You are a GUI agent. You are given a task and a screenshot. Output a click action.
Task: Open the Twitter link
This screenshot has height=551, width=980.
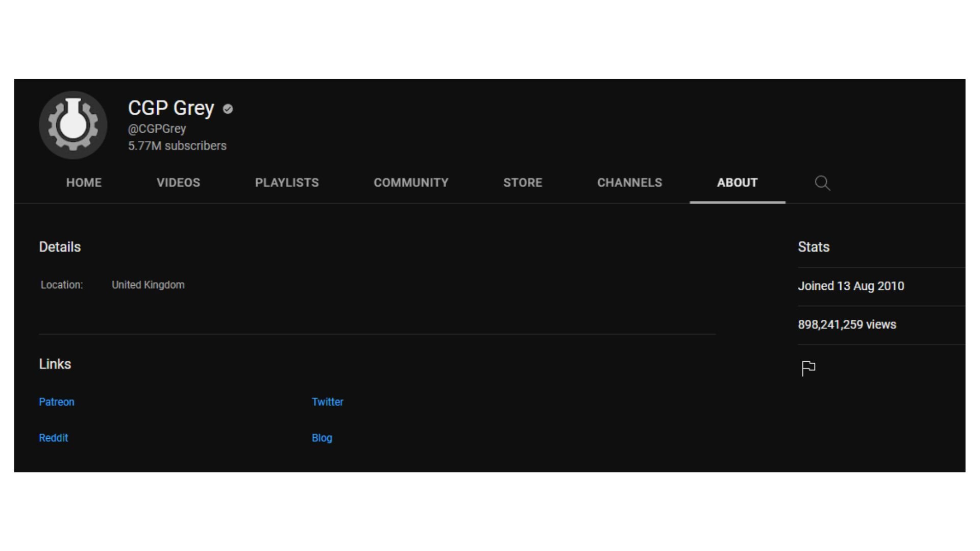[328, 402]
